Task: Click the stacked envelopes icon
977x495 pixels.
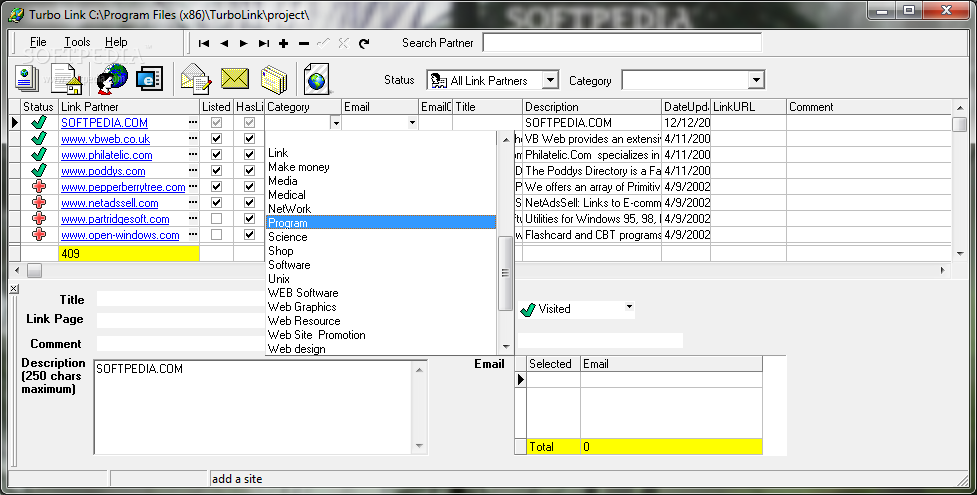Action: click(274, 80)
